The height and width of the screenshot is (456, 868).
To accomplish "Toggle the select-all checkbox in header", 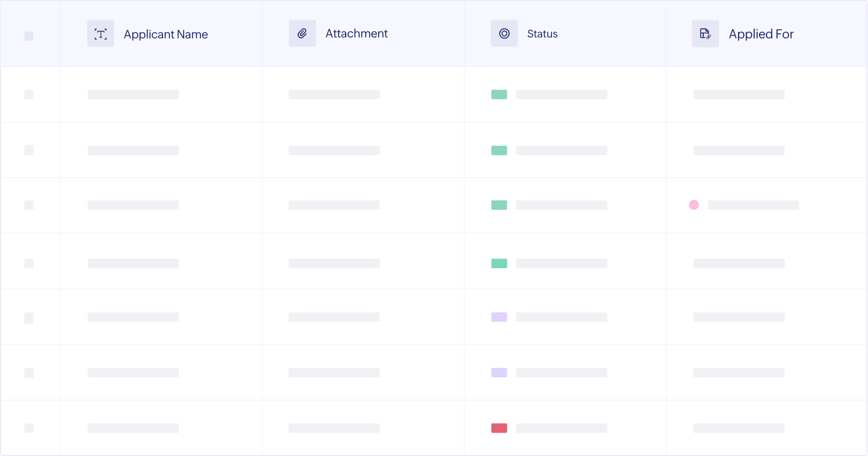I will coord(29,36).
